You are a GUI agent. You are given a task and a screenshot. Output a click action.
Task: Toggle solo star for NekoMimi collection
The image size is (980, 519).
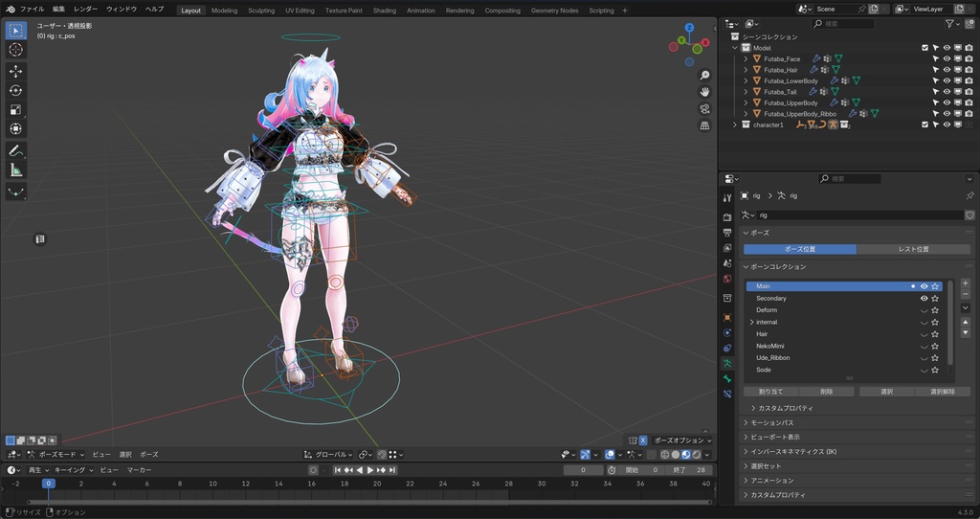click(935, 347)
